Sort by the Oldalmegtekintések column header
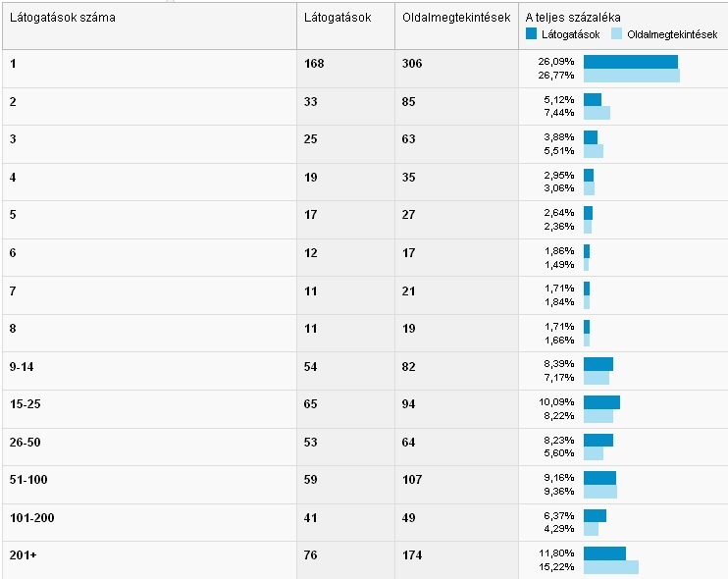 pos(455,18)
